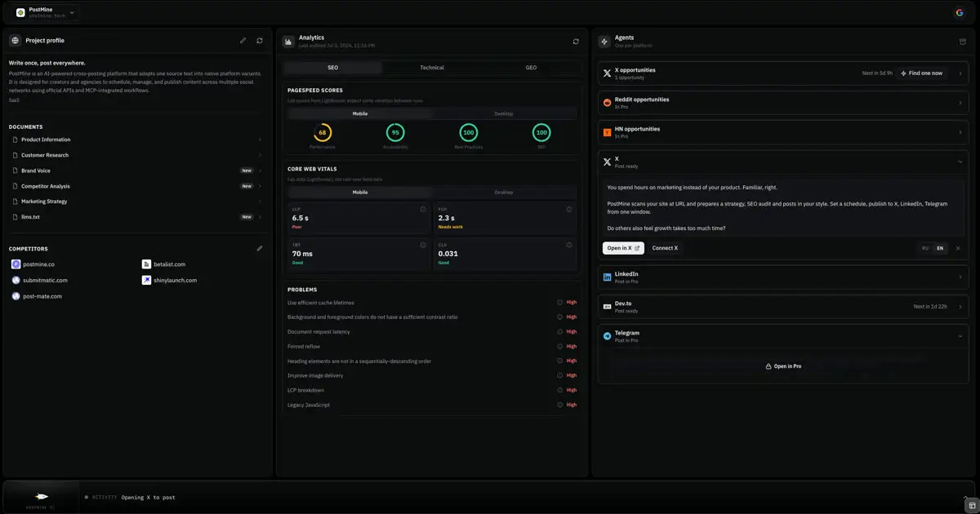Open competitor submitmatic.com
The height and width of the screenshot is (514, 980).
[x=40, y=280]
